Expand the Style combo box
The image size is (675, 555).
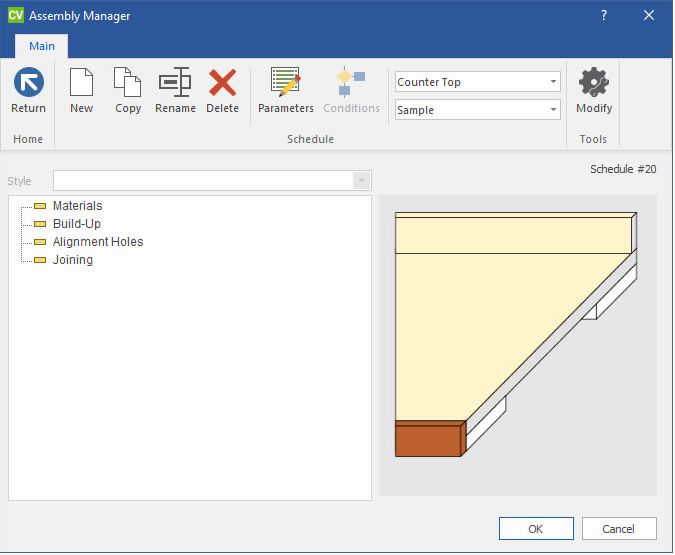(361, 181)
